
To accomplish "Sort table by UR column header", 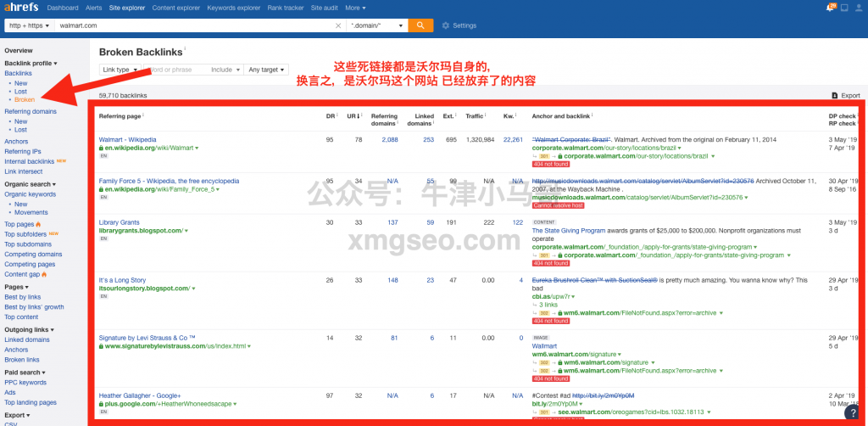I will pos(353,115).
